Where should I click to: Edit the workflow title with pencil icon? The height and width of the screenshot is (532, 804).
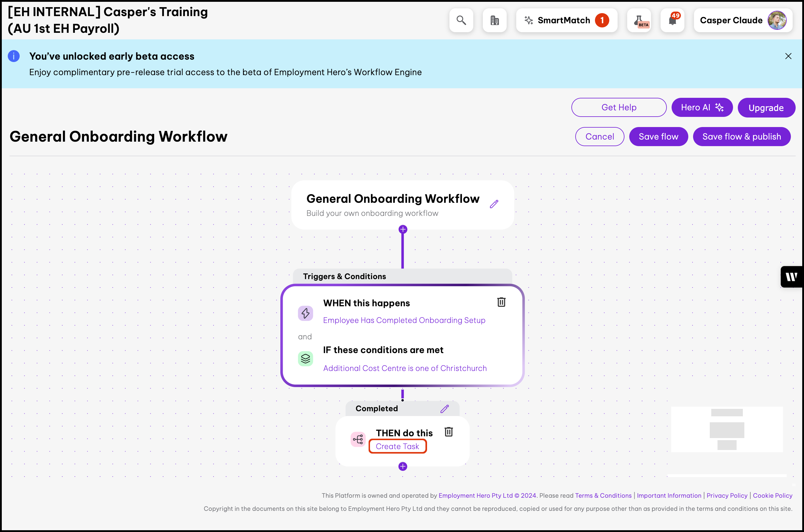click(x=494, y=204)
